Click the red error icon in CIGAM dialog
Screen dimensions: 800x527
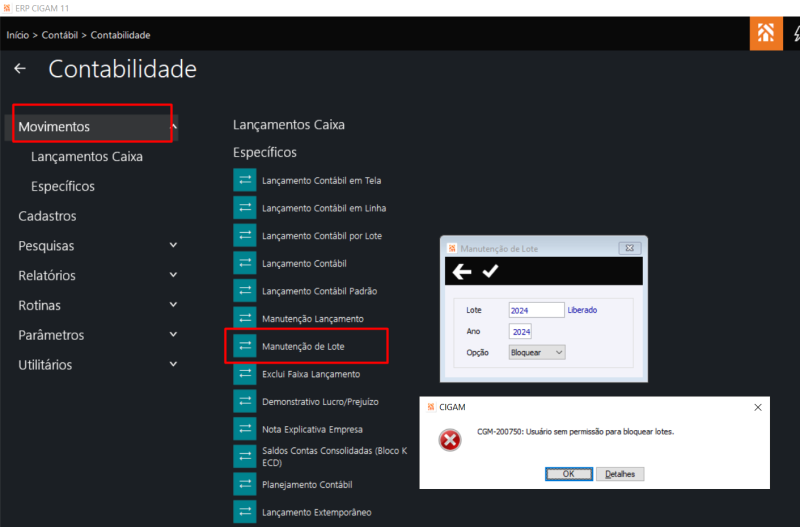[450, 440]
